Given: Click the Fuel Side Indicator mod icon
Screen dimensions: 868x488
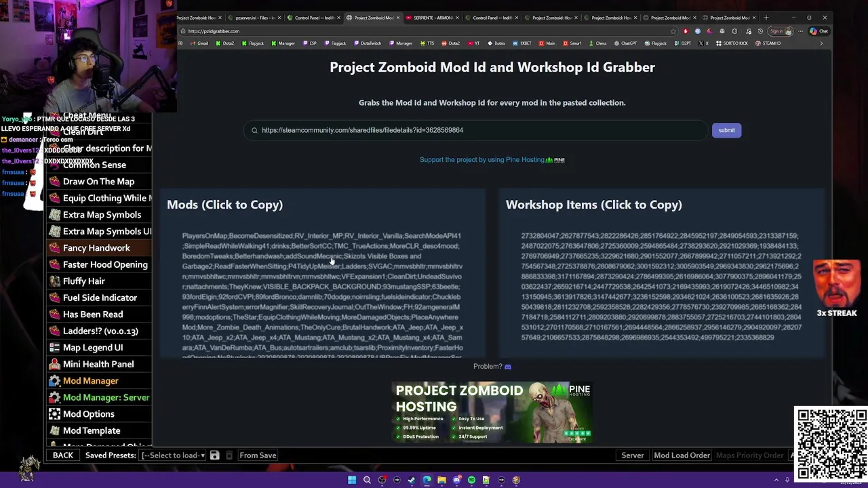Looking at the screenshot, I should 54,298.
